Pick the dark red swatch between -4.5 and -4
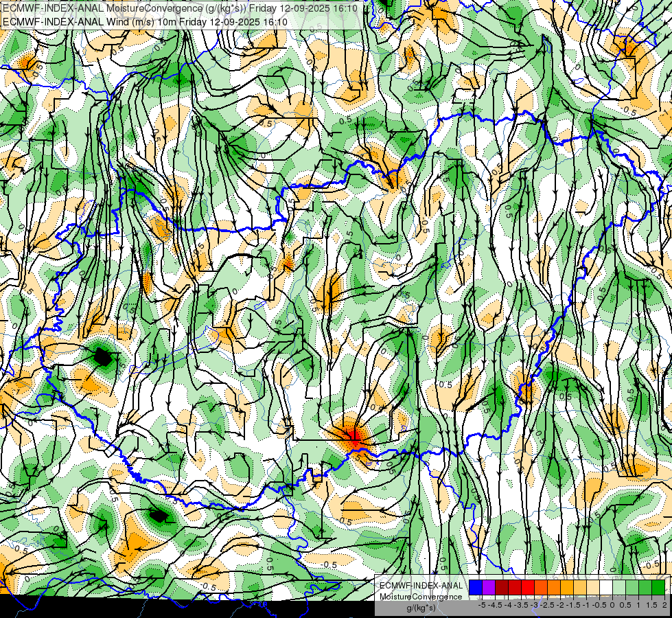The width and height of the screenshot is (672, 618). pos(502,587)
